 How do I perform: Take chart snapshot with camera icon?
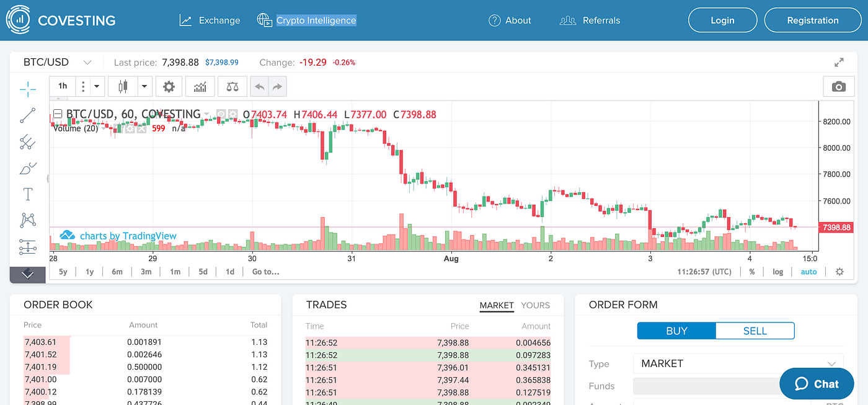(x=839, y=87)
